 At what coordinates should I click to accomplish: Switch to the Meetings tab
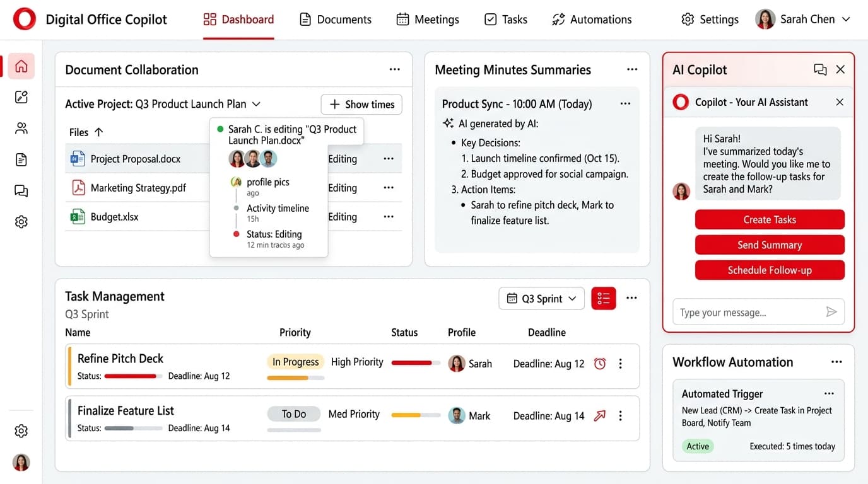click(x=428, y=20)
